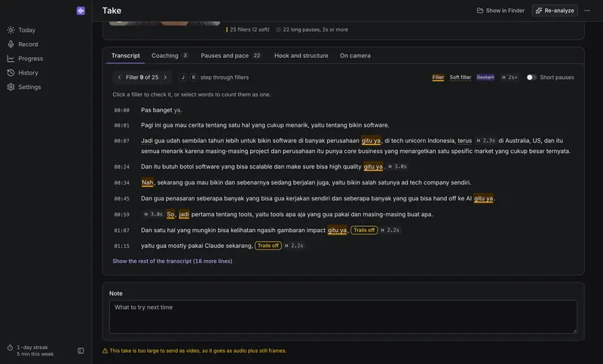This screenshot has width=603, height=364.
Task: Click the video thumbnail at top
Action: pos(164,23)
